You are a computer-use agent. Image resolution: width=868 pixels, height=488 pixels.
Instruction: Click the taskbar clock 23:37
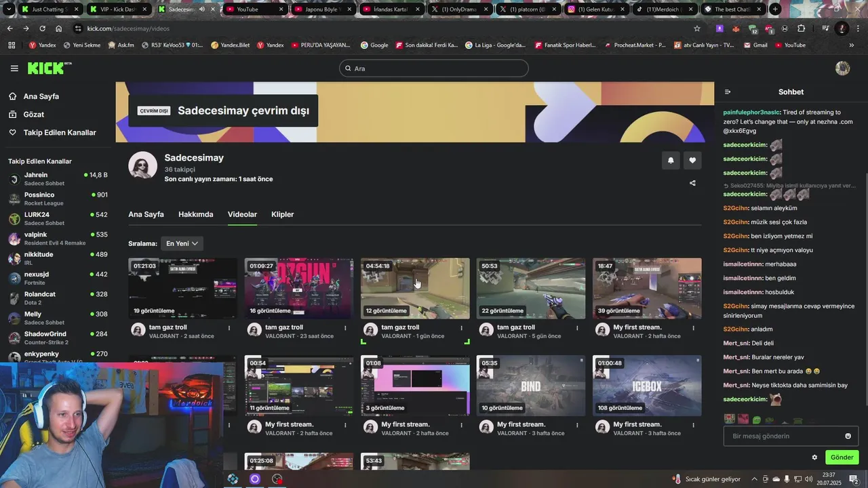pos(829,475)
